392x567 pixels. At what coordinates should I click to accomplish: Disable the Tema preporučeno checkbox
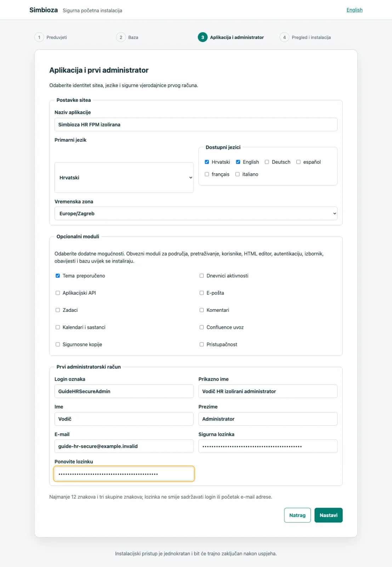[58, 276]
